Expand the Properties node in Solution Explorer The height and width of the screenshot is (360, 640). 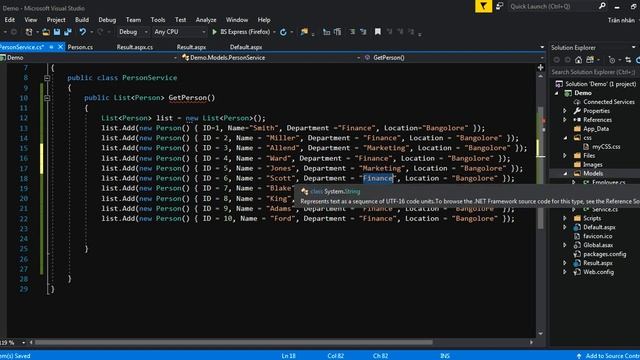[565, 111]
